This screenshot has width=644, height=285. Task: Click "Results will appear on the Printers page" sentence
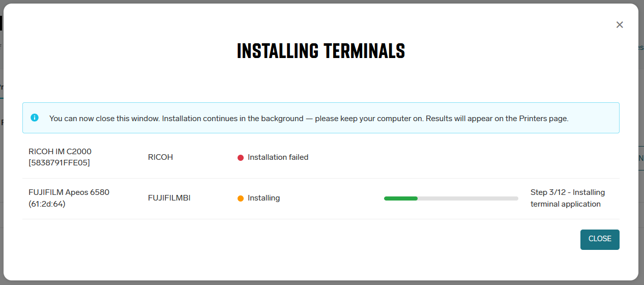pos(496,119)
